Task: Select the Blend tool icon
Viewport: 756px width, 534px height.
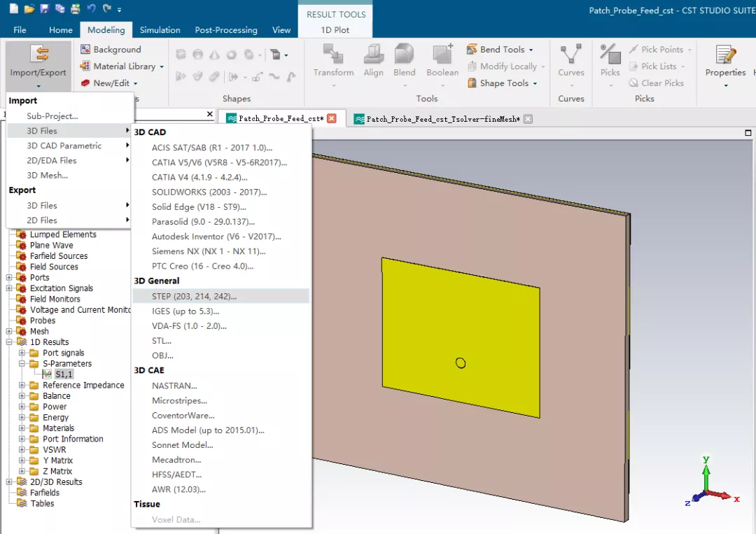Action: [x=404, y=53]
